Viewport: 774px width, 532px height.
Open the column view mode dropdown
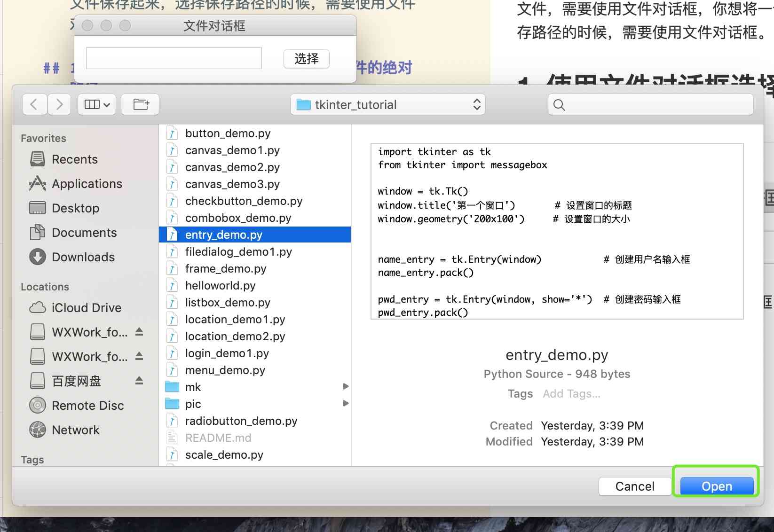click(97, 104)
